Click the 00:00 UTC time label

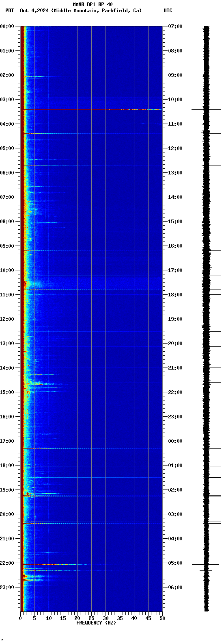point(175,441)
